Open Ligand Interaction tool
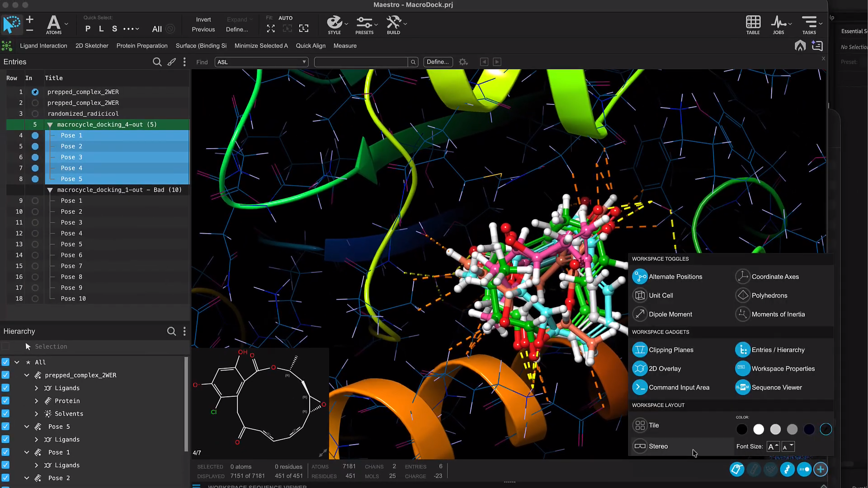Image resolution: width=868 pixels, height=488 pixels. 43,46
